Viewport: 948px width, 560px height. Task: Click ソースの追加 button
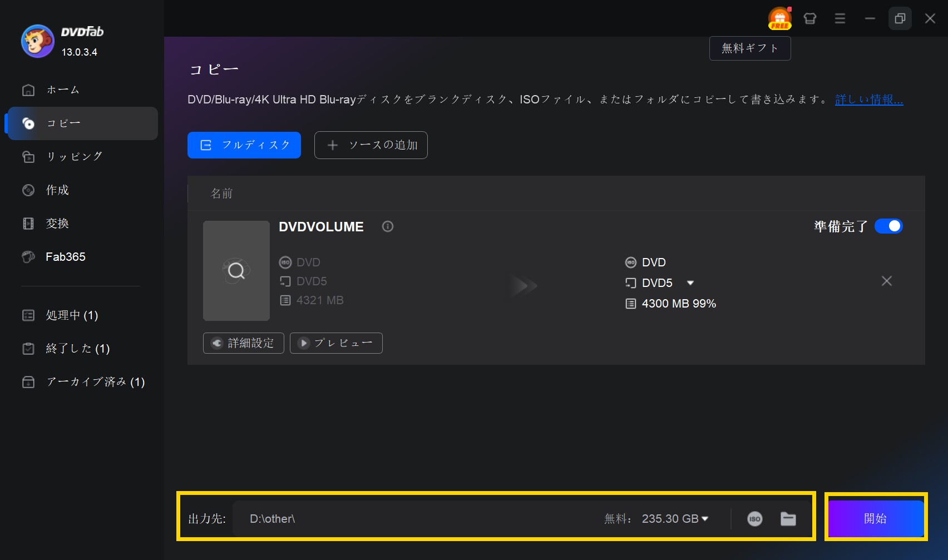pyautogui.click(x=371, y=145)
